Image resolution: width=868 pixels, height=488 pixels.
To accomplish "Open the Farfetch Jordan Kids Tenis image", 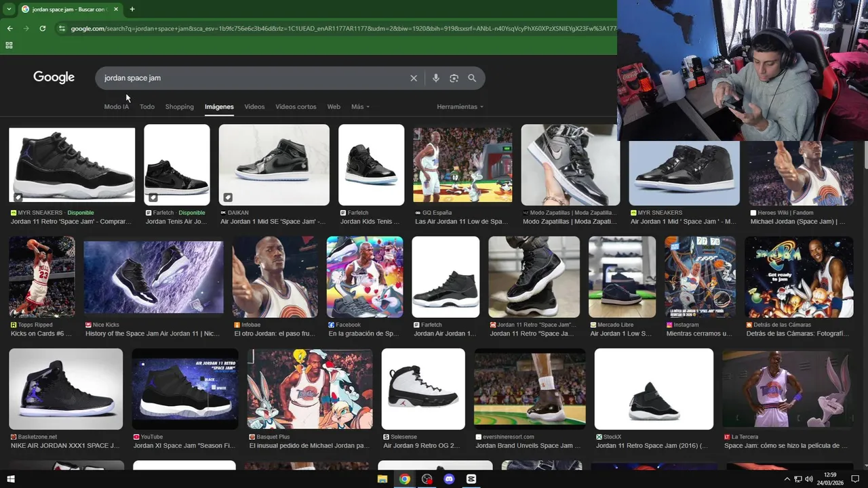I will [371, 165].
